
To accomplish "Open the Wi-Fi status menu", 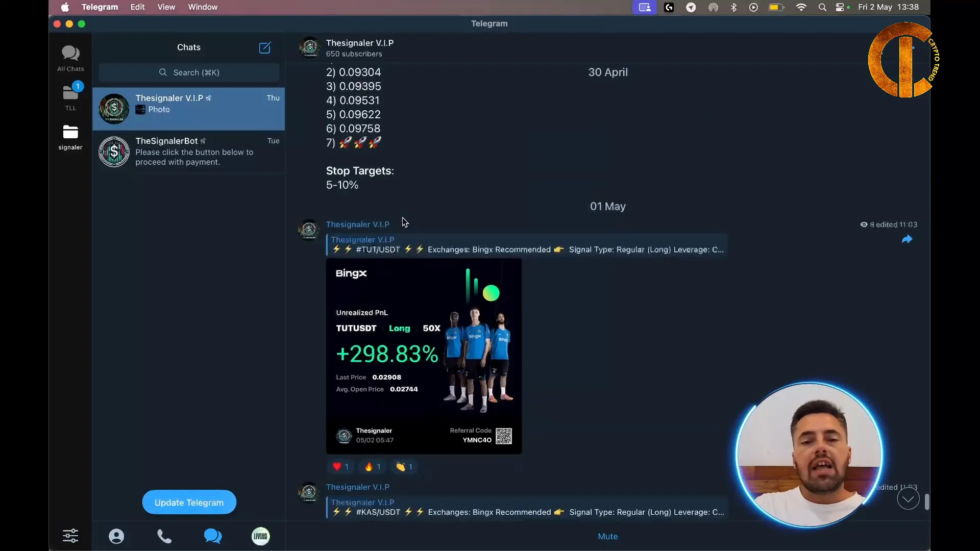I will pyautogui.click(x=801, y=7).
